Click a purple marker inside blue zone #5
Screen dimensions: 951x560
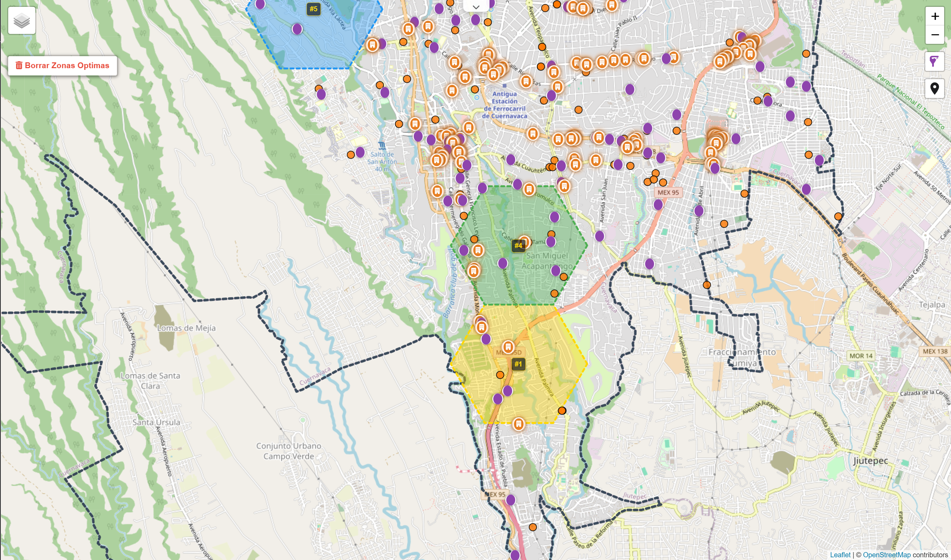297,29
